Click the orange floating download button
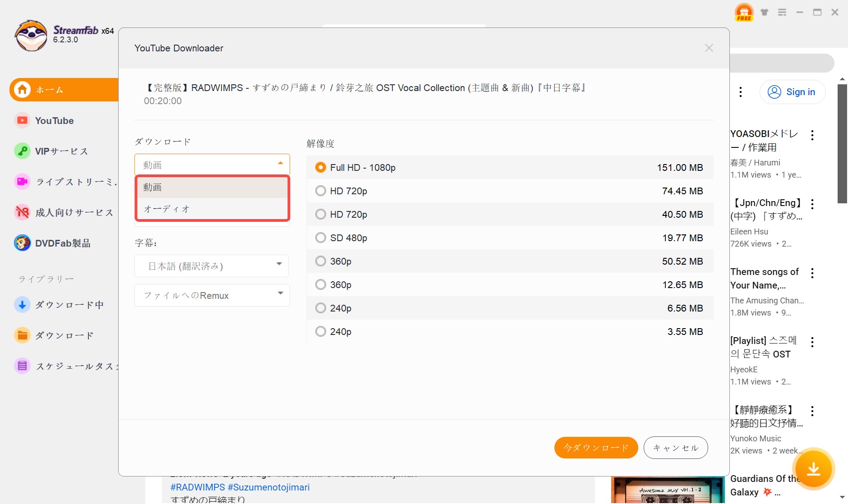The height and width of the screenshot is (504, 848). tap(813, 469)
